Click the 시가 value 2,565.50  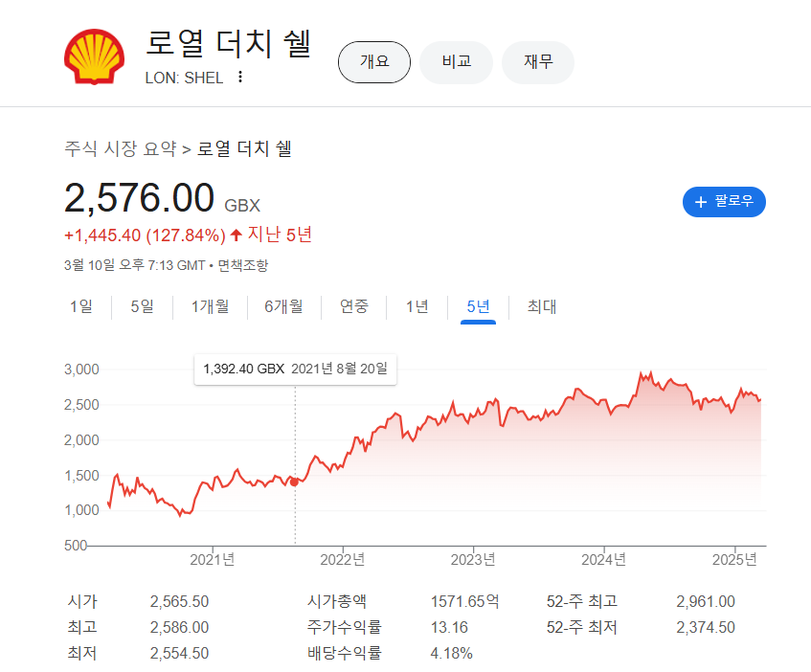tap(179, 602)
